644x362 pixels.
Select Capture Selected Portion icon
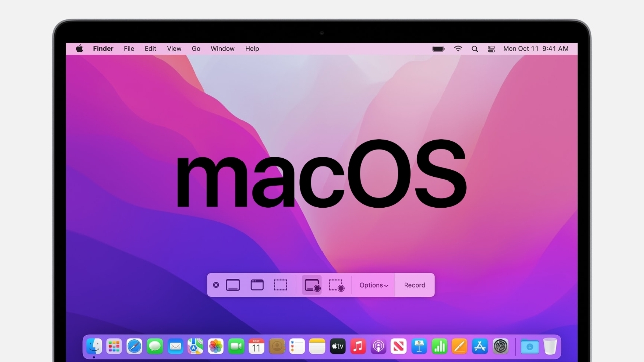point(280,285)
